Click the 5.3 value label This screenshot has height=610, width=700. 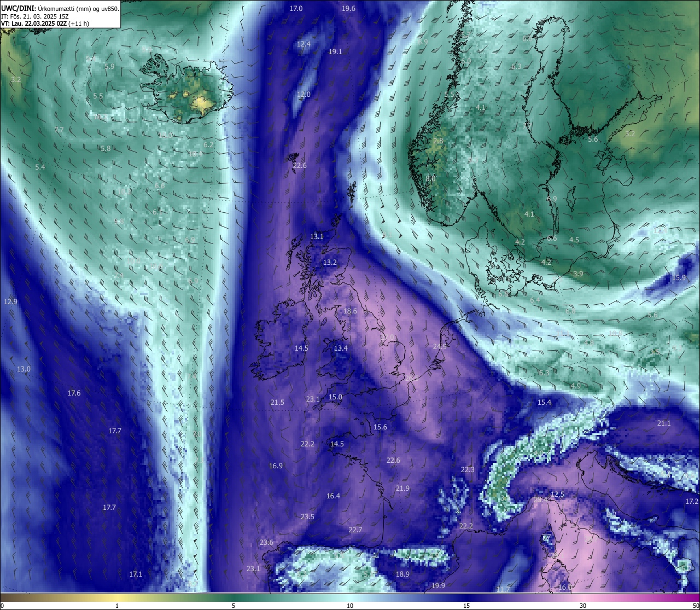pos(544,373)
